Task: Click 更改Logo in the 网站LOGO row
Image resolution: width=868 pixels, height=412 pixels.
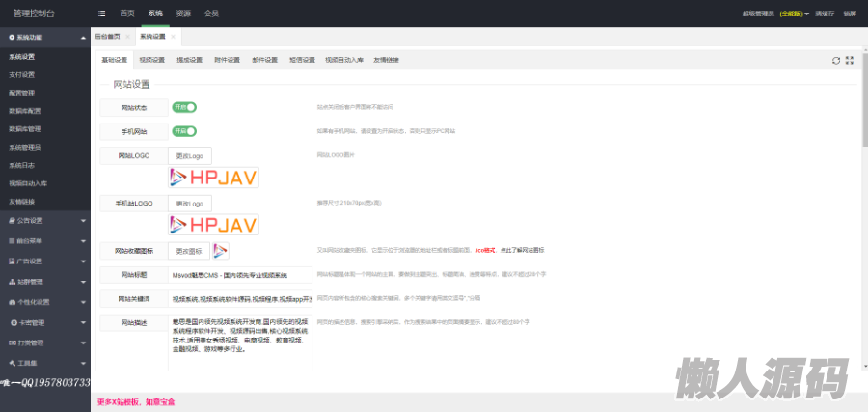Action: coord(190,156)
